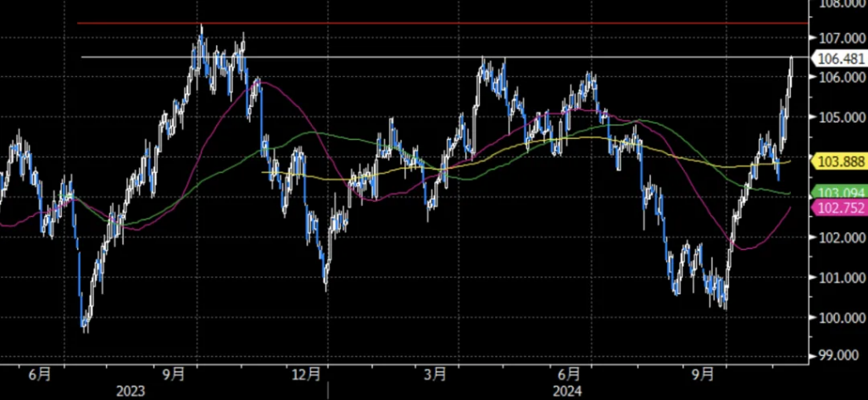This screenshot has height=400, width=868.
Task: Click the 105.000 tick on price axis
Action: pos(837,117)
